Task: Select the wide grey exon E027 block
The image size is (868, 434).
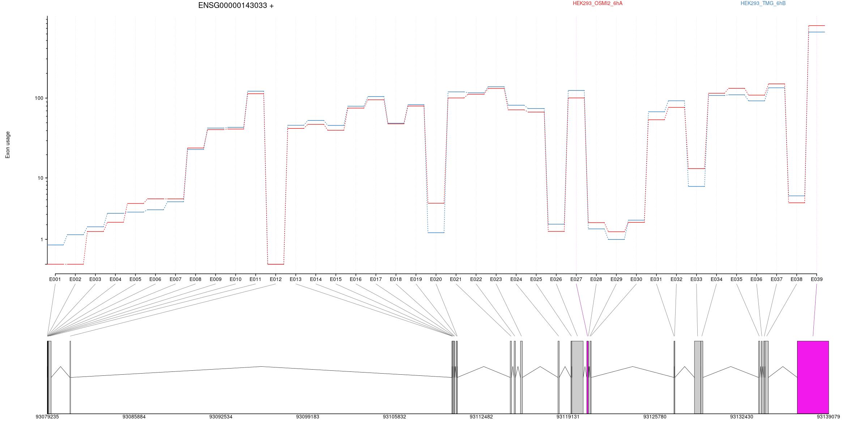Action: tap(578, 377)
